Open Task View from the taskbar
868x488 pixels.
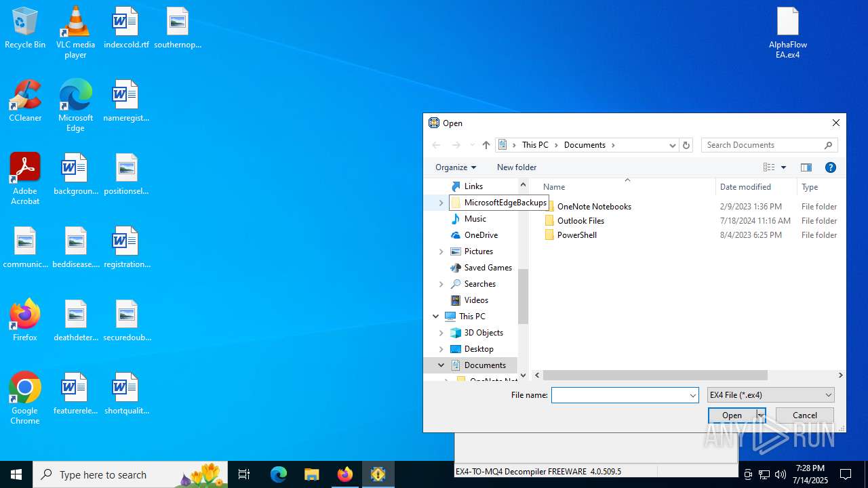244,474
